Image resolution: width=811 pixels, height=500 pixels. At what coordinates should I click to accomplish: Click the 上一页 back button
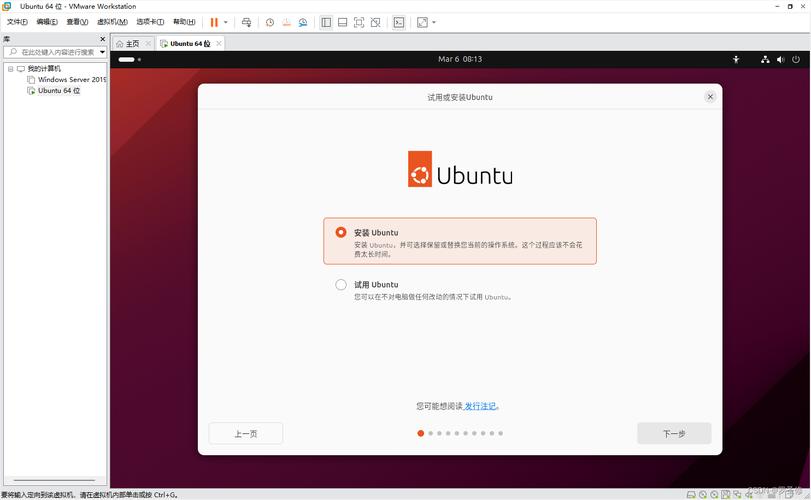[x=246, y=433]
